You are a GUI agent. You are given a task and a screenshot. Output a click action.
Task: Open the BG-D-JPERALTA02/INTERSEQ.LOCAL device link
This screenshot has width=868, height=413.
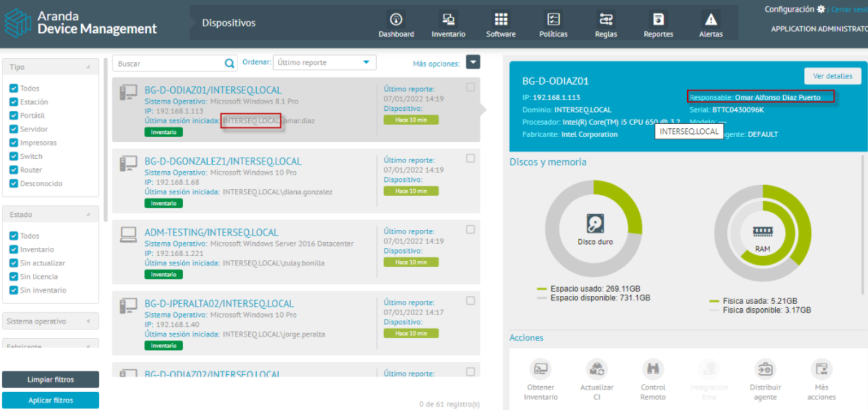click(x=219, y=303)
